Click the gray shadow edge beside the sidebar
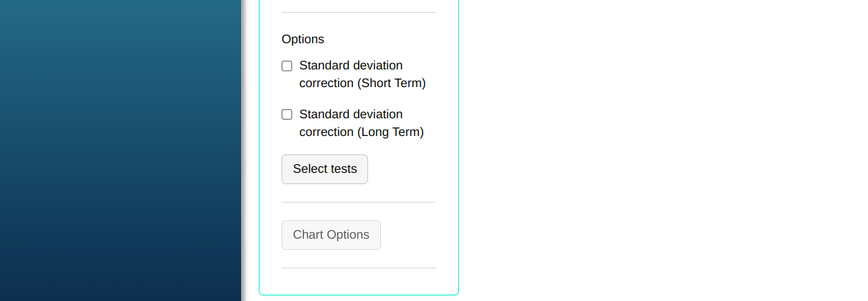 click(x=244, y=150)
